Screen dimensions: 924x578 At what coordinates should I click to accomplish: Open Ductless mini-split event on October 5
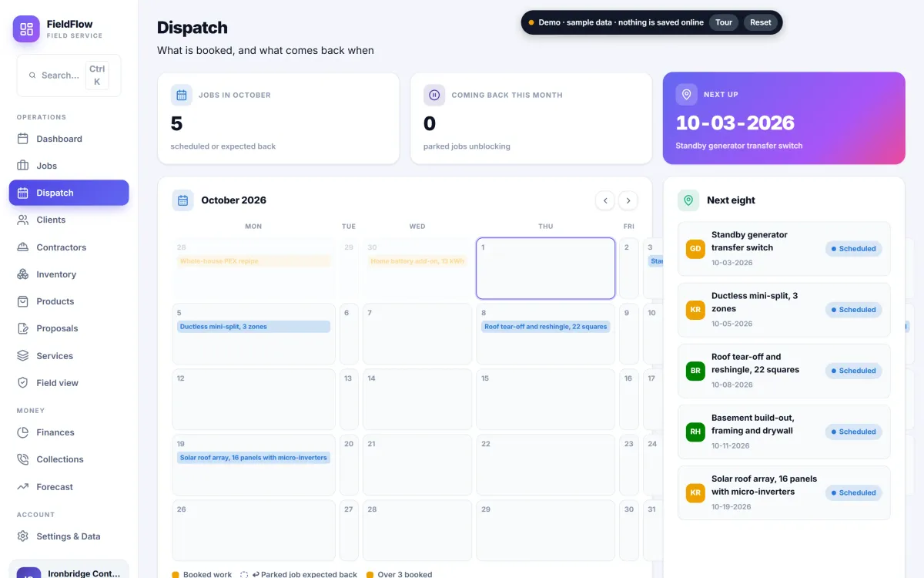pyautogui.click(x=253, y=327)
